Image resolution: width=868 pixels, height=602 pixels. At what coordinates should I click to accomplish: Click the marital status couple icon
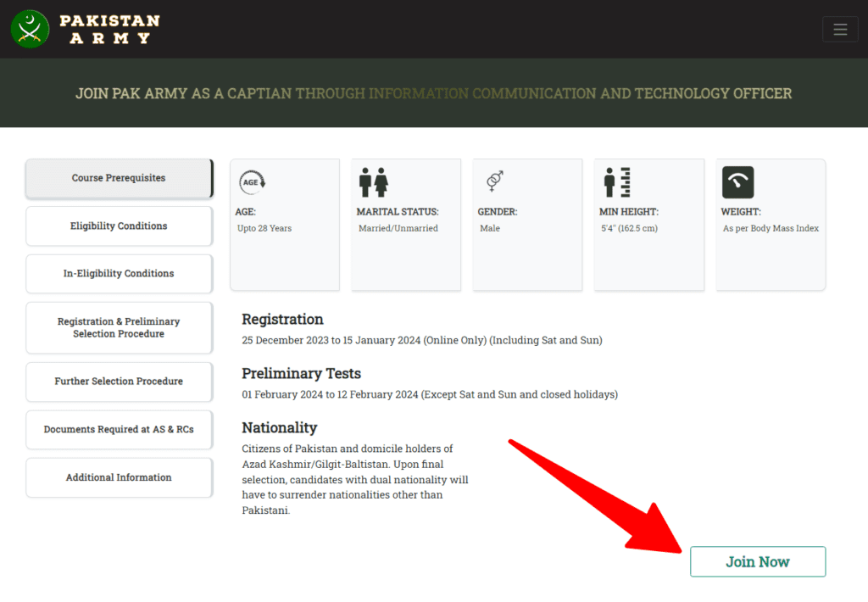[x=374, y=182]
